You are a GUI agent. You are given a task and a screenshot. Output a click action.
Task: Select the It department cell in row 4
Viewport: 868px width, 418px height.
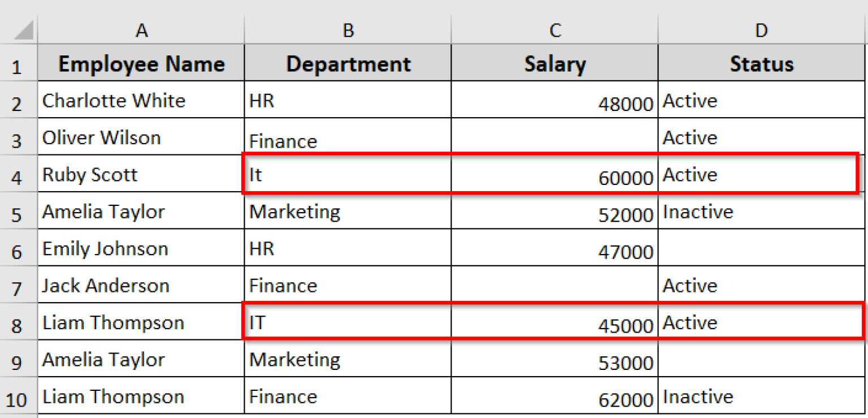click(x=347, y=174)
